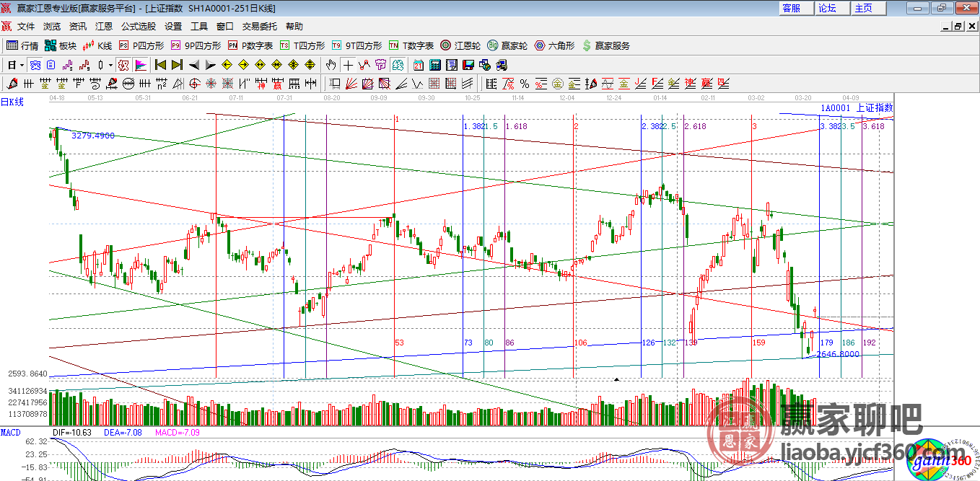Open 赢家服务 with the dollar icon
The image size is (980, 481).
coord(606,45)
